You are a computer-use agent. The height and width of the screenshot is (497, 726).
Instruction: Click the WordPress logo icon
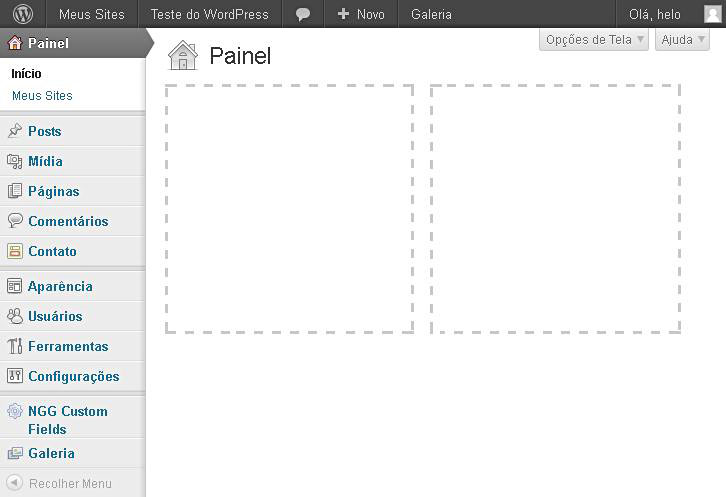(x=24, y=14)
